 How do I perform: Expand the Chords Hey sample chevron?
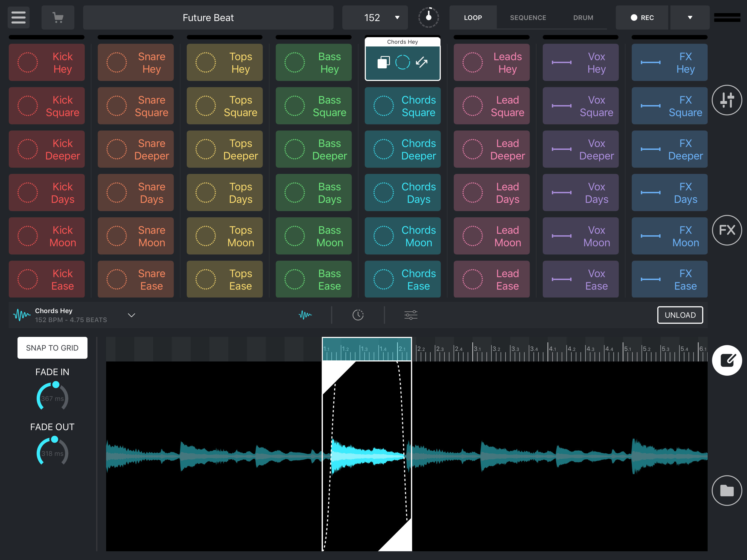[131, 315]
